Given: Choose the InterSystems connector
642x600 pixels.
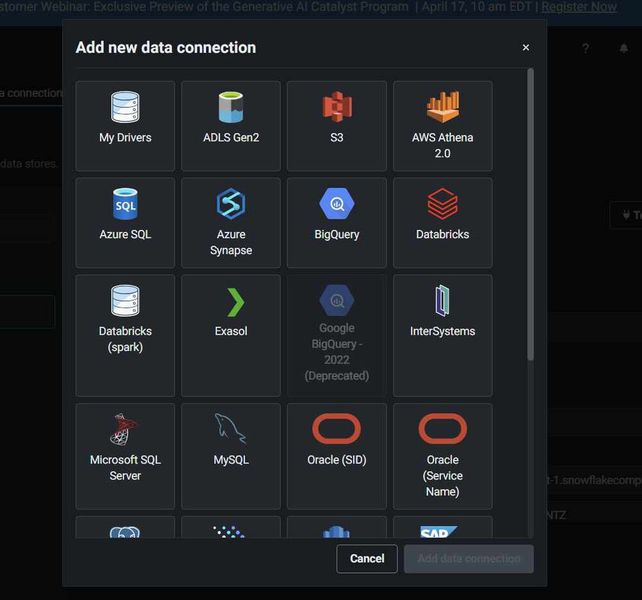Looking at the screenshot, I should point(443,335).
